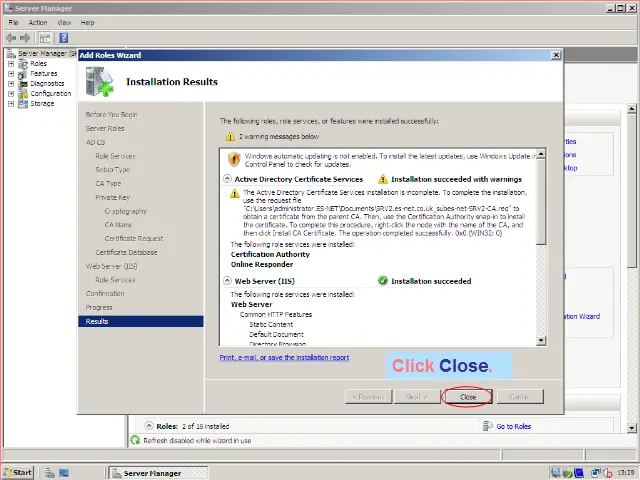Click the disabled Previous button

(368, 397)
